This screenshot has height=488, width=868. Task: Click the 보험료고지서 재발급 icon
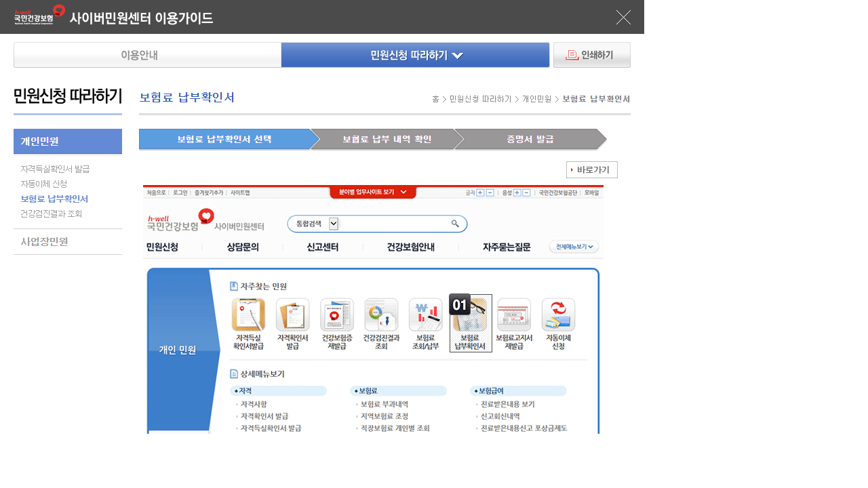(x=514, y=324)
